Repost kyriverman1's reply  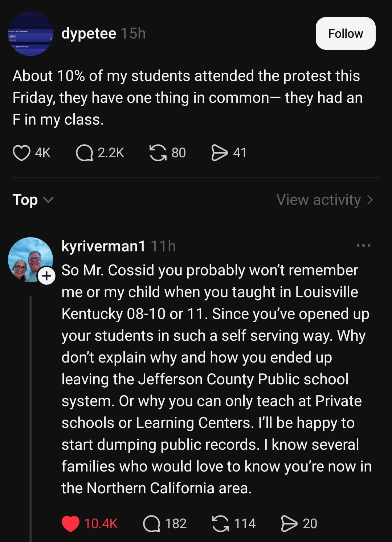point(220,523)
